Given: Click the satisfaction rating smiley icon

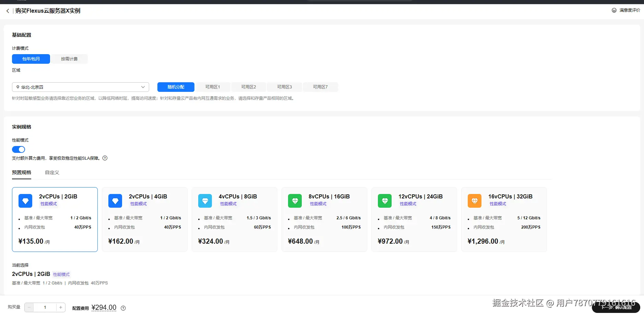Looking at the screenshot, I should (614, 10).
